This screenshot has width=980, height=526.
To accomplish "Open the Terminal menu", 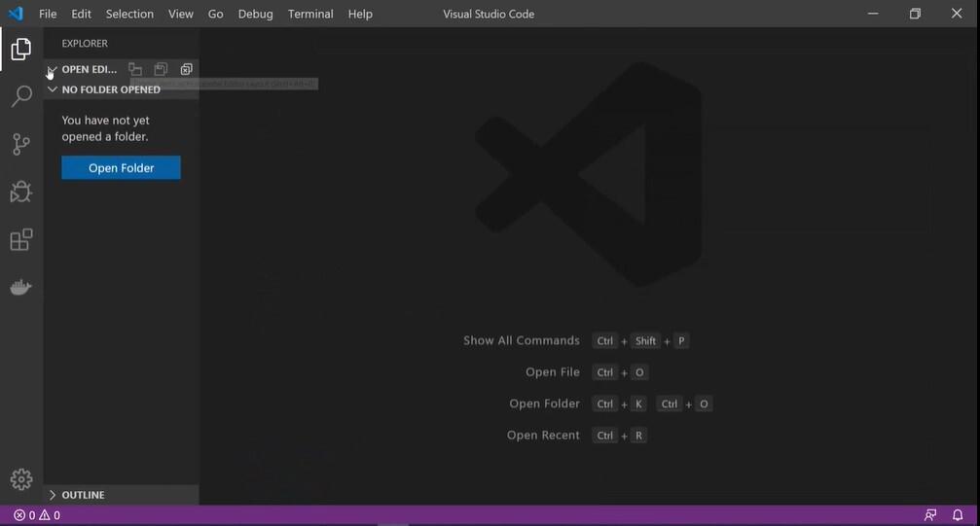I will (x=310, y=14).
